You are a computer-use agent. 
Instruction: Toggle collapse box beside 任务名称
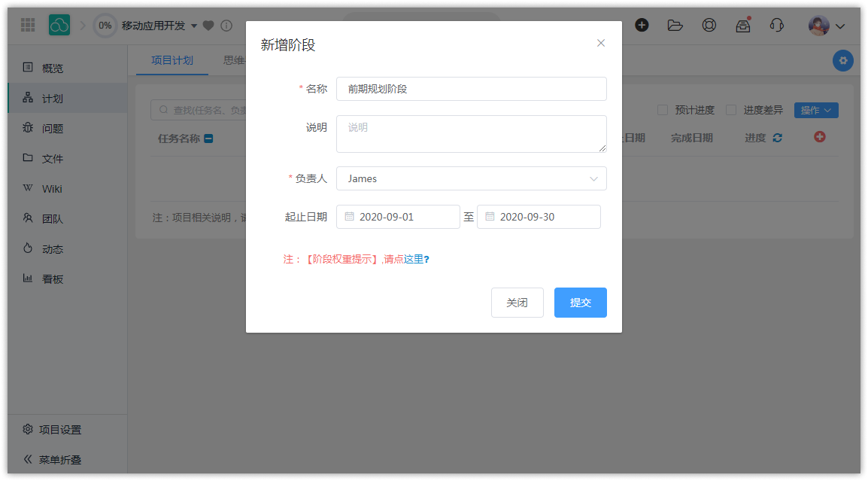pyautogui.click(x=208, y=139)
